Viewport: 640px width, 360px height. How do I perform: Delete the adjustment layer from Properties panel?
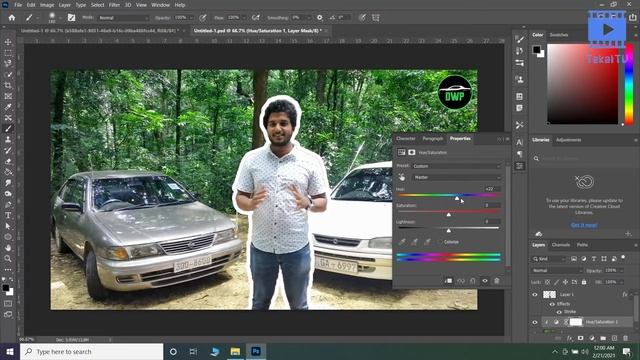(x=497, y=281)
